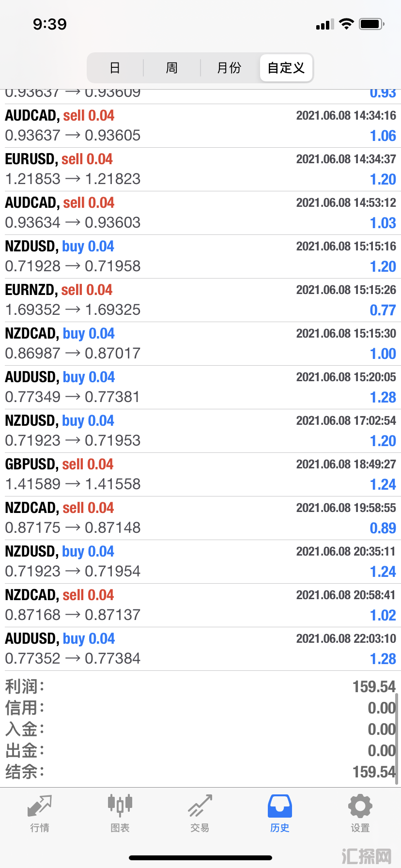Tap the battery status icon
401x868 pixels.
(371, 24)
